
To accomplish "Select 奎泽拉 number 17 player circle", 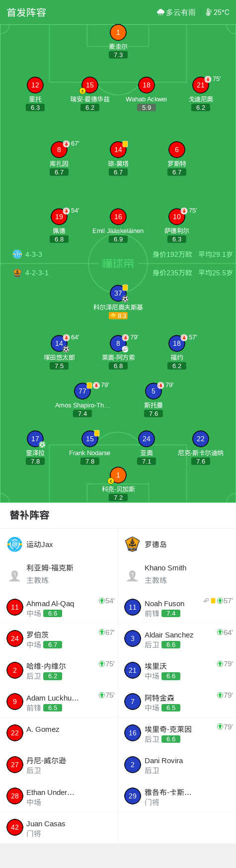I will (x=35, y=439).
